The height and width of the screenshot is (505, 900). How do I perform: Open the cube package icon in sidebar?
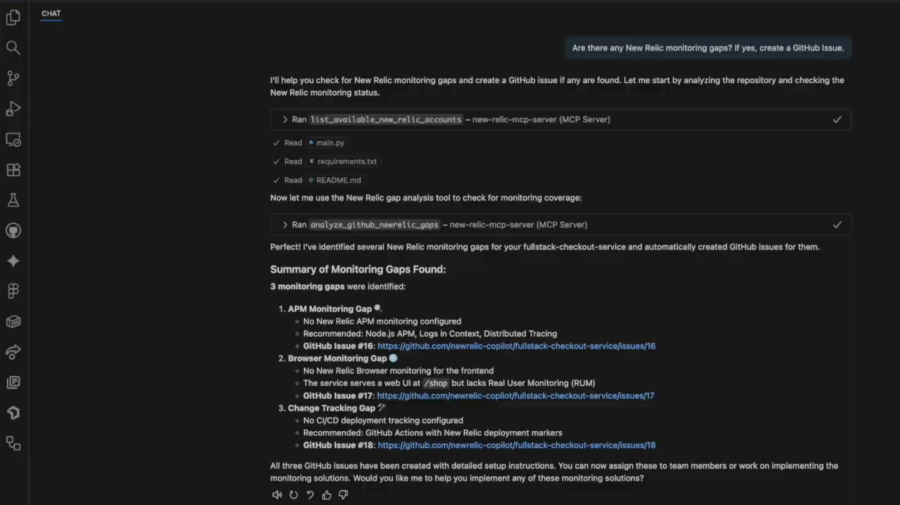[x=13, y=321]
